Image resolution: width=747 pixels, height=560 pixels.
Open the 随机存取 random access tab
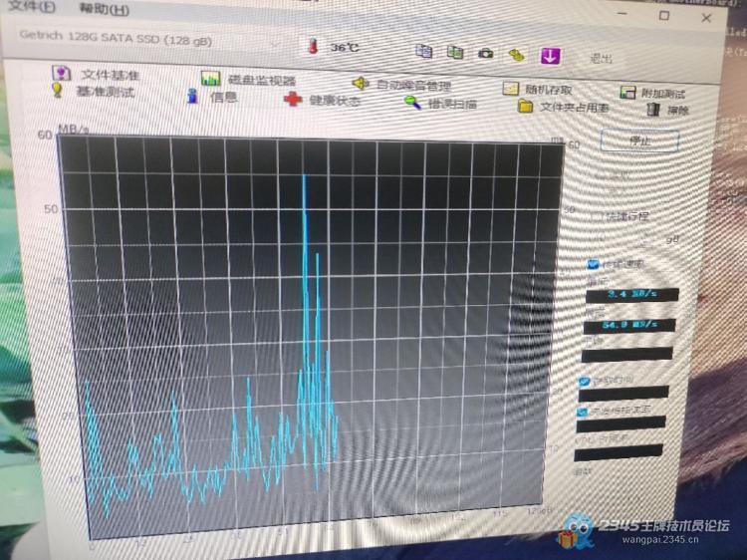click(x=536, y=89)
